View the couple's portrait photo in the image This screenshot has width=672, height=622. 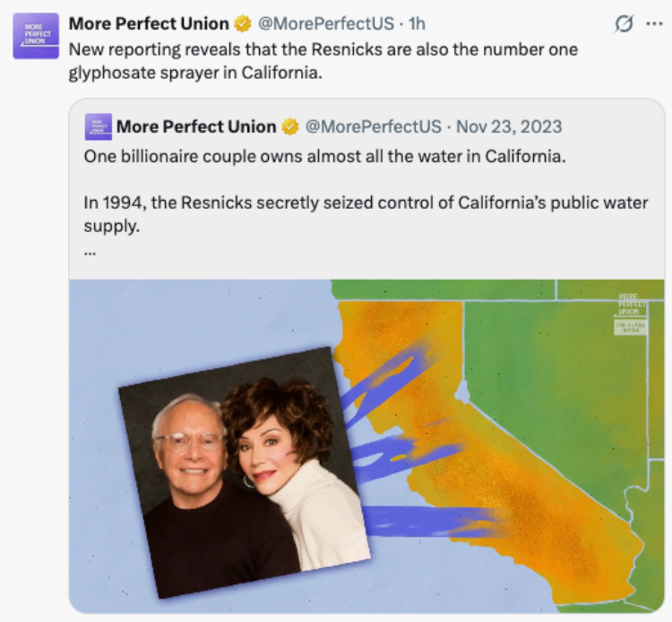(x=245, y=473)
